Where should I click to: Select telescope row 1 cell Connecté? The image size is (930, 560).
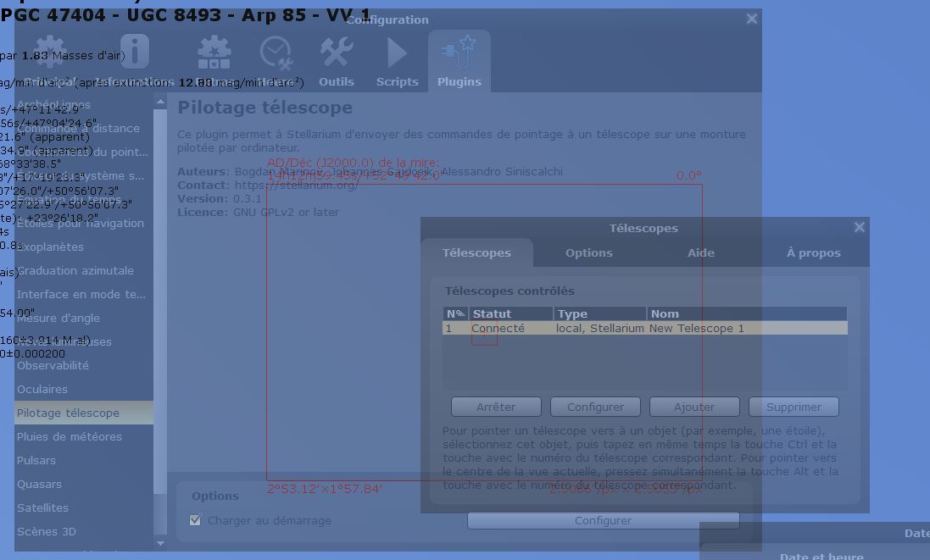510,329
